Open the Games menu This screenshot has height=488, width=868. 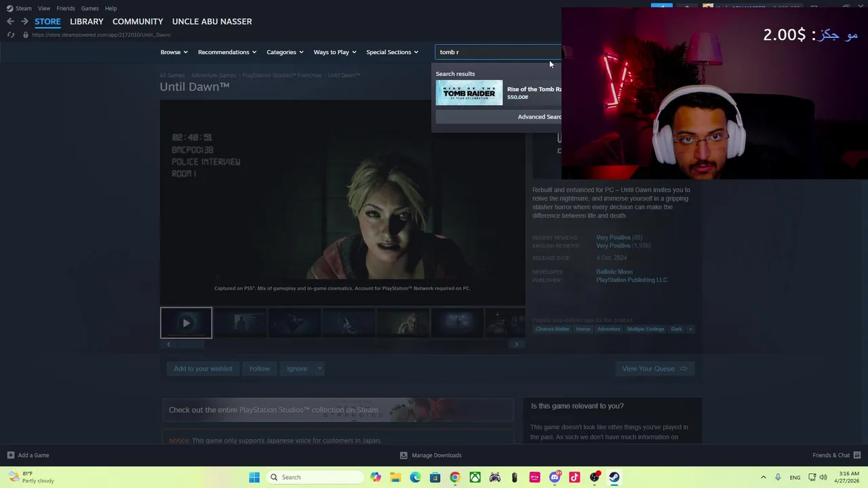point(90,8)
